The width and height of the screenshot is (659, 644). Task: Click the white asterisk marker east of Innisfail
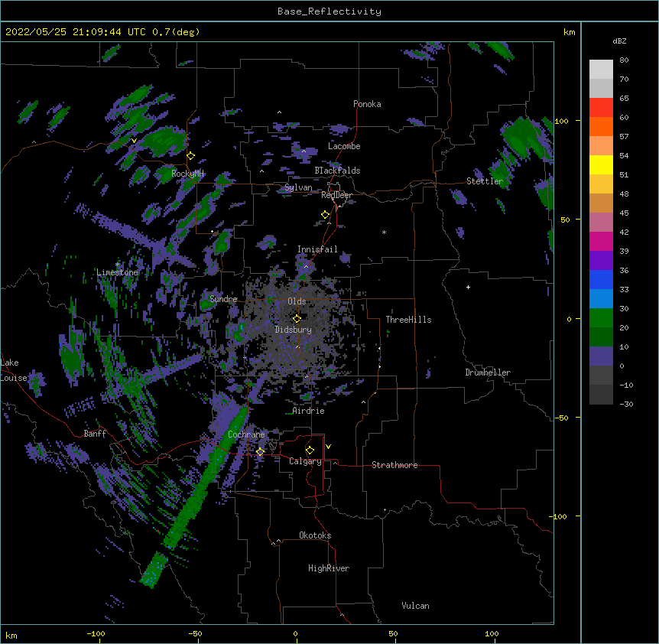pyautogui.click(x=384, y=232)
